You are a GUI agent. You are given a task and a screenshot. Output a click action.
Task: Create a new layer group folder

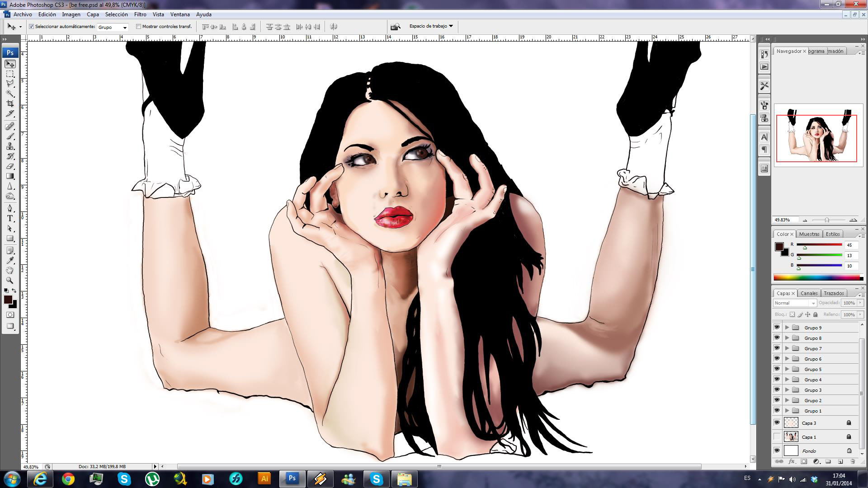click(x=828, y=461)
